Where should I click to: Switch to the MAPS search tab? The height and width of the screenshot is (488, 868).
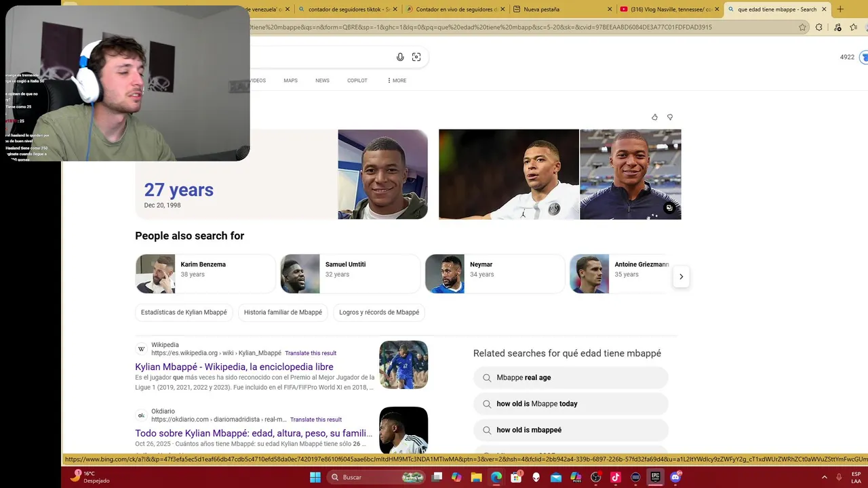290,81
